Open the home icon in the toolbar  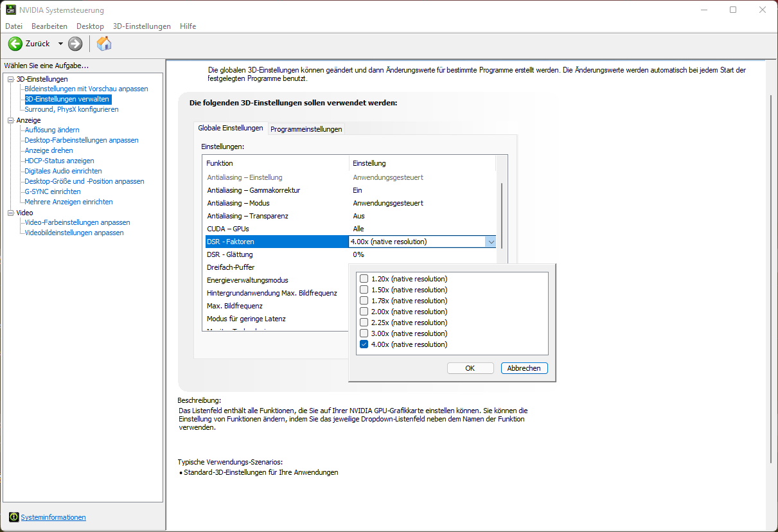pyautogui.click(x=104, y=44)
